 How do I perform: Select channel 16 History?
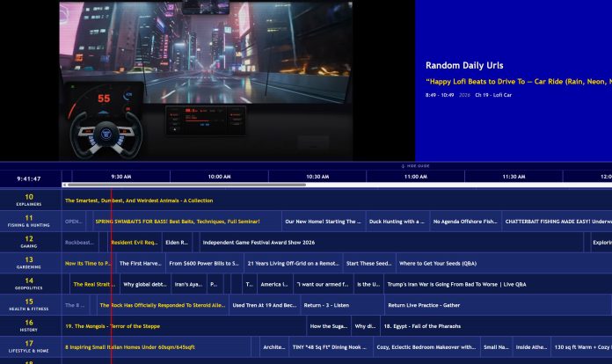click(x=29, y=326)
